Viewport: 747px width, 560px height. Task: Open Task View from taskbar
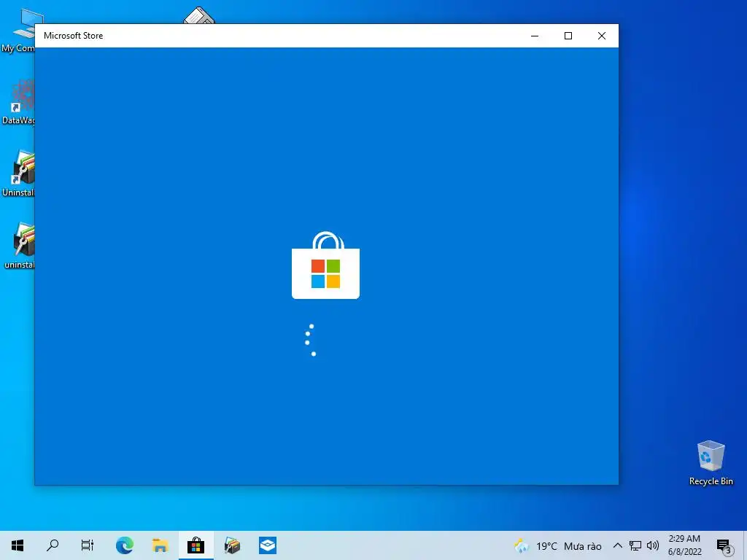88,545
